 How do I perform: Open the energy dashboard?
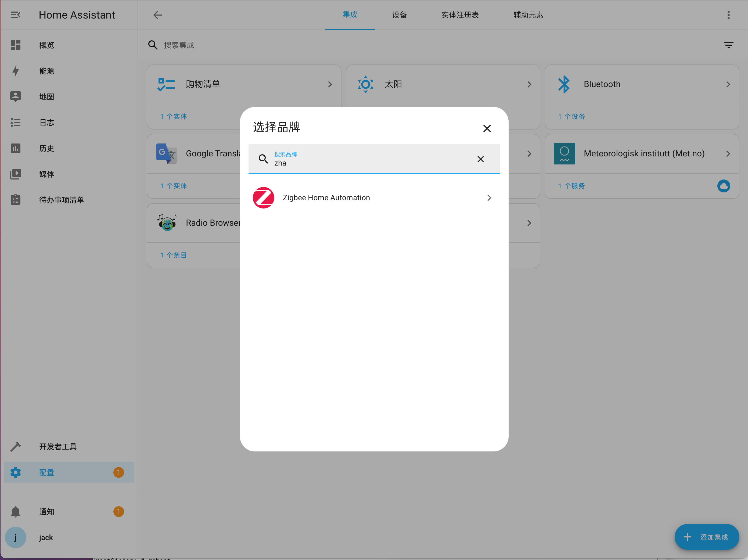tap(46, 71)
